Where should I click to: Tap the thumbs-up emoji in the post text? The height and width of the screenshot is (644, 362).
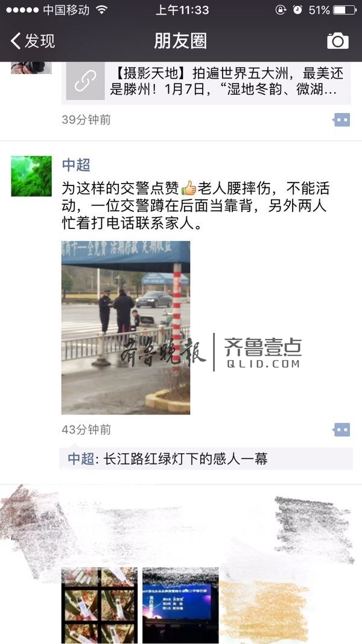pyautogui.click(x=189, y=188)
